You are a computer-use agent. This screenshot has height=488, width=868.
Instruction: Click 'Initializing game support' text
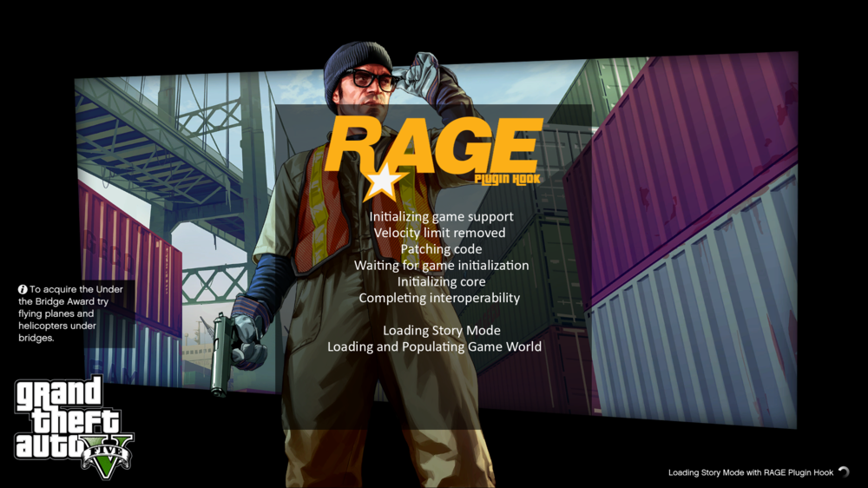(x=441, y=217)
